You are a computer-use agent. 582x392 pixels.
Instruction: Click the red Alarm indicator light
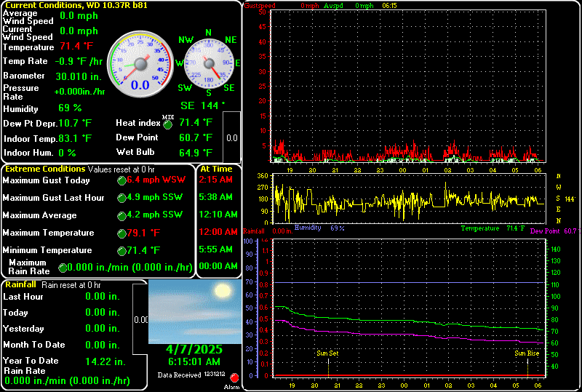tap(234, 378)
